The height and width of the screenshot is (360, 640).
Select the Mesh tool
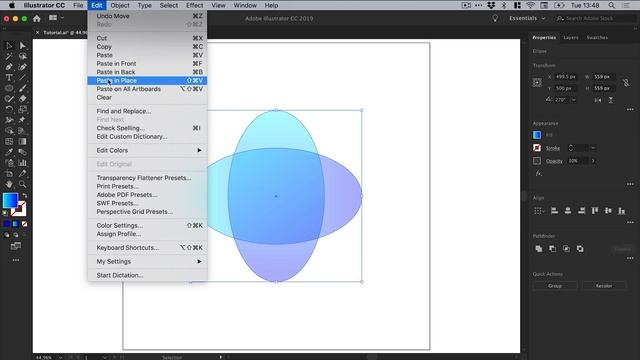pyautogui.click(x=9, y=141)
